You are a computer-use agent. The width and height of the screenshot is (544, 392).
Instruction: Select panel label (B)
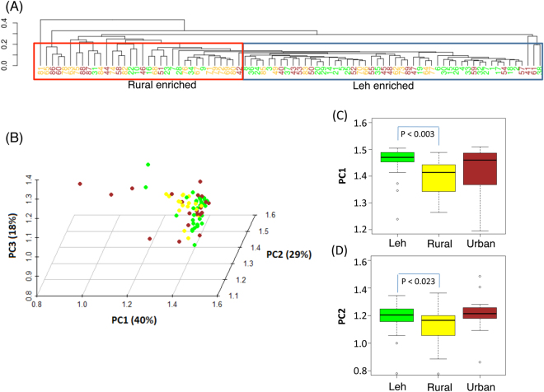coord(14,138)
